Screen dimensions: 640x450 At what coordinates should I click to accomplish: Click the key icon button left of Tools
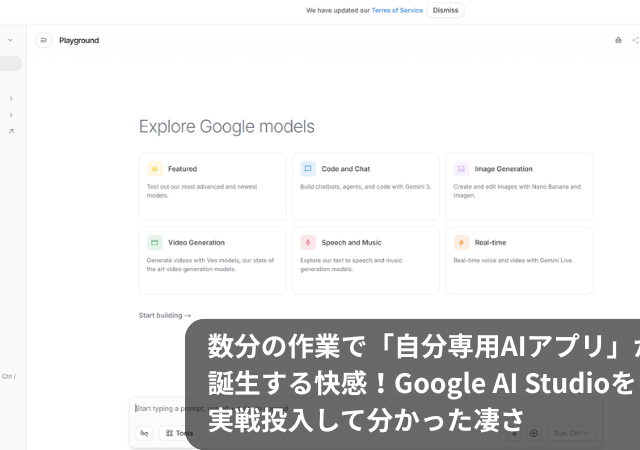[144, 433]
